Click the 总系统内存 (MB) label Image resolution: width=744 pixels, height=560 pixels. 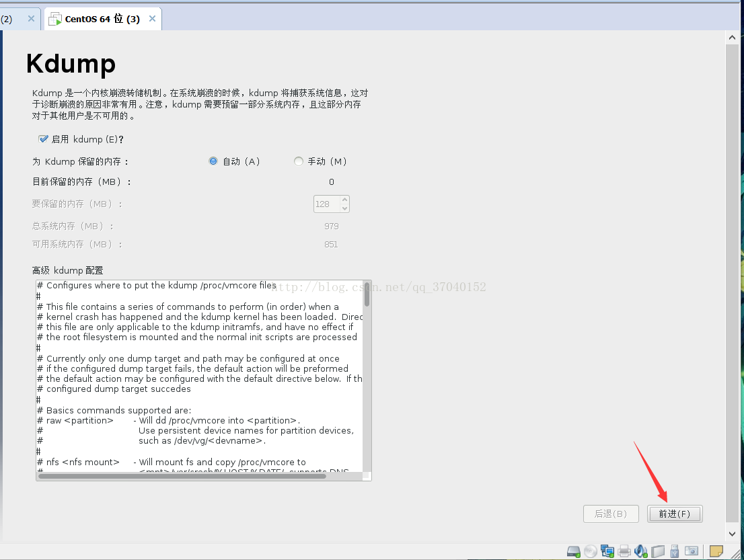click(73, 226)
